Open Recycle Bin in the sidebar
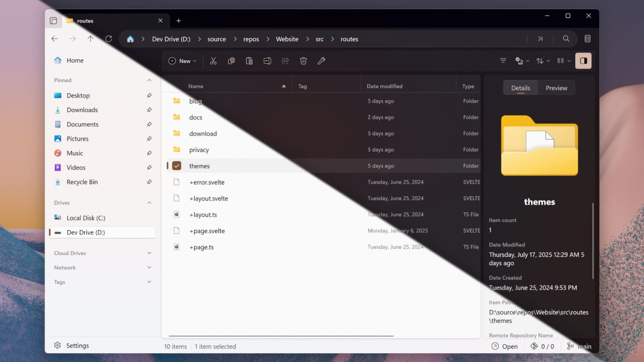 [102, 182]
